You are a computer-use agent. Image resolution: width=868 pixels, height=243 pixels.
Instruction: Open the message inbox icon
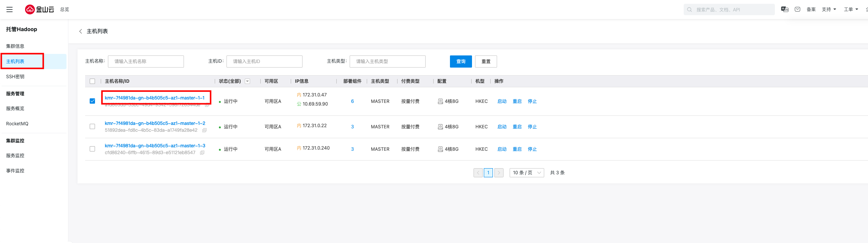[x=797, y=9]
